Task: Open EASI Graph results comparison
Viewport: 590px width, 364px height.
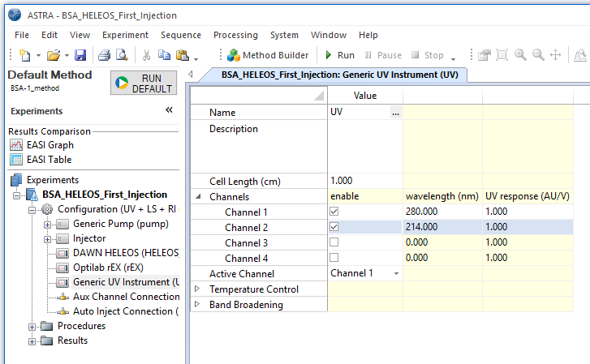Action: (50, 145)
